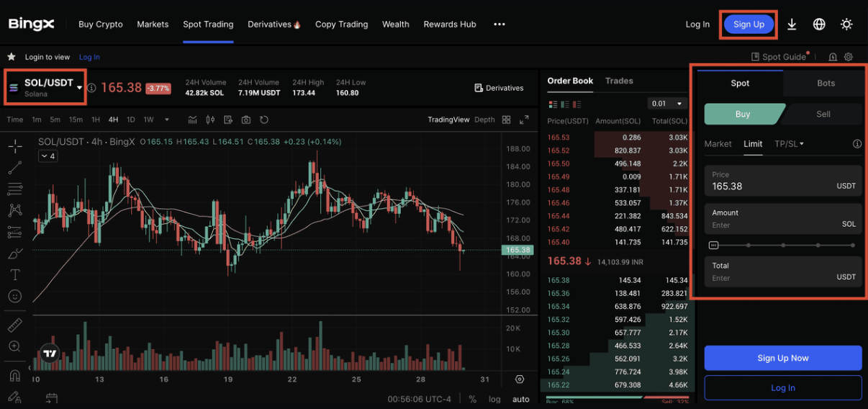Expand the TP/SL order type dropdown
The width and height of the screenshot is (868, 409).
click(789, 144)
